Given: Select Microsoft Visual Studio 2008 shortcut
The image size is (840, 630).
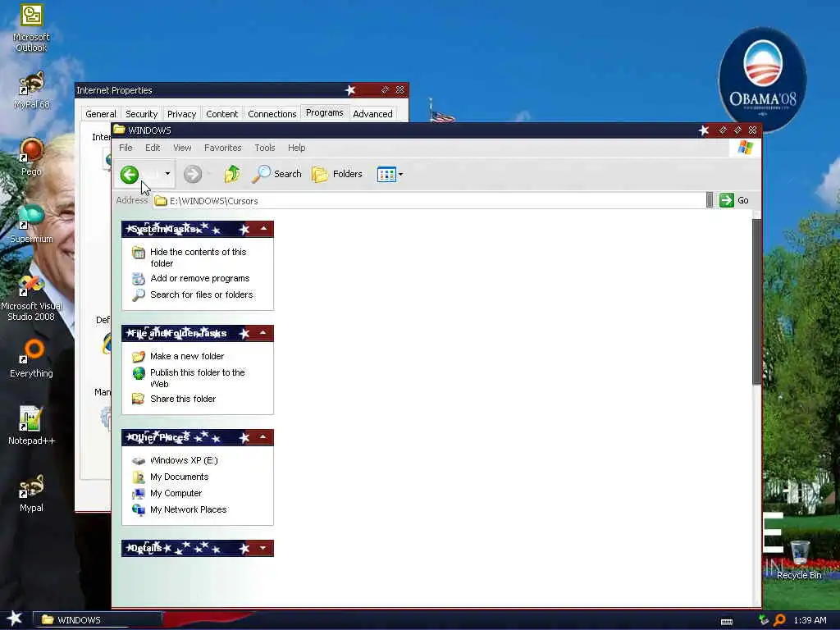Looking at the screenshot, I should (31, 299).
